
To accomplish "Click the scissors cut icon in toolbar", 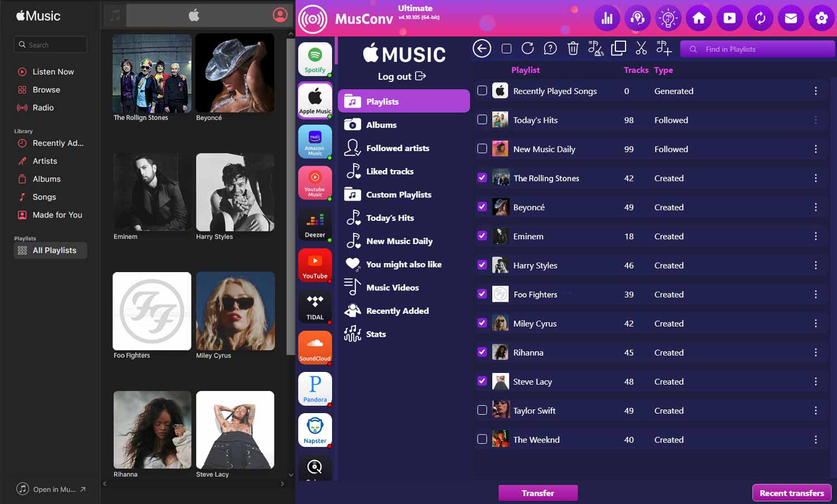I will pos(641,49).
